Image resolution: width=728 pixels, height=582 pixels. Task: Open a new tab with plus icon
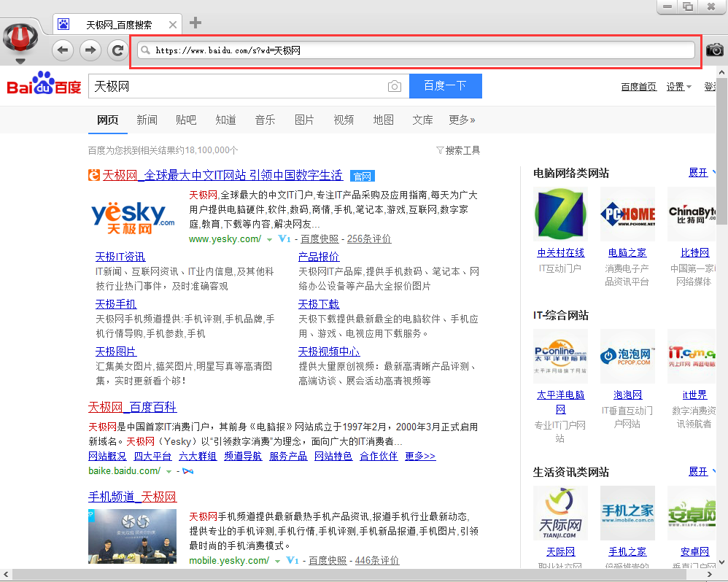(x=195, y=23)
